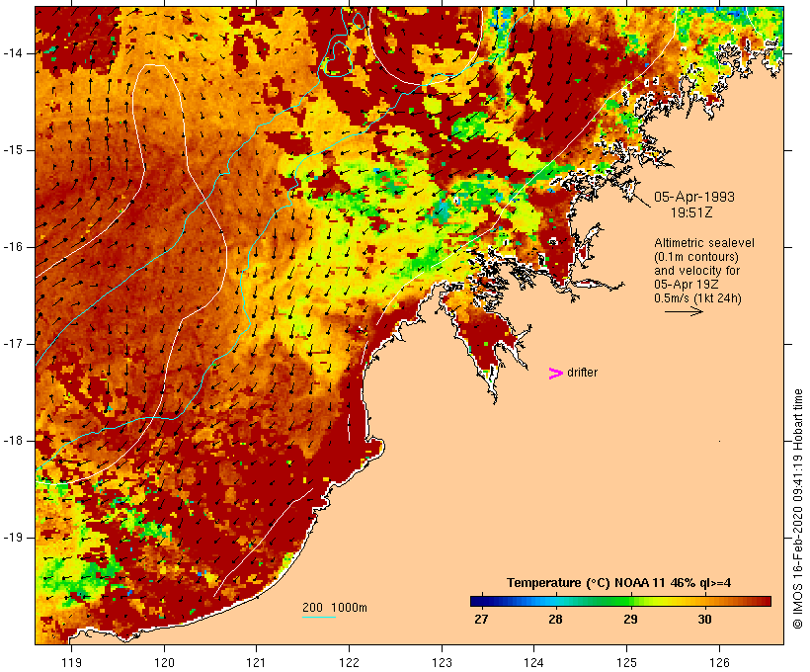The height and width of the screenshot is (672, 810).
Task: Click the 119 longitude axis label
Action: tap(71, 662)
